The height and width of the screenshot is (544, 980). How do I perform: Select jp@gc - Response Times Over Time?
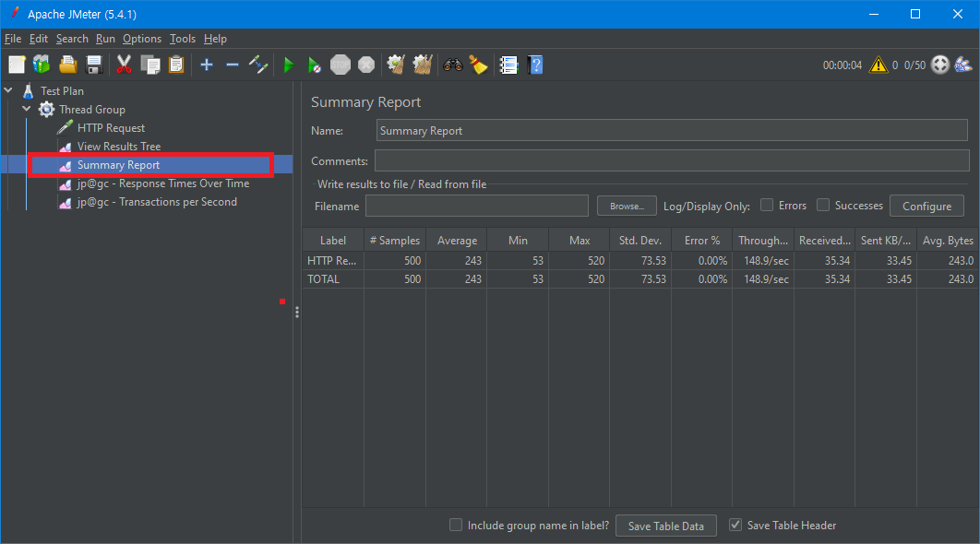(x=163, y=183)
